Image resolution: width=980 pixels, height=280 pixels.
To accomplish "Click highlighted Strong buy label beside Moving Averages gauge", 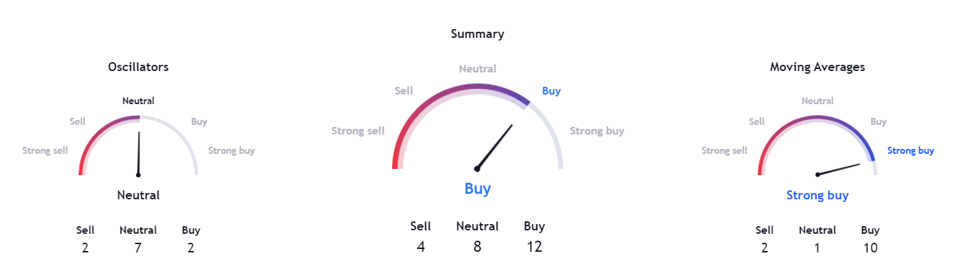I will (910, 150).
